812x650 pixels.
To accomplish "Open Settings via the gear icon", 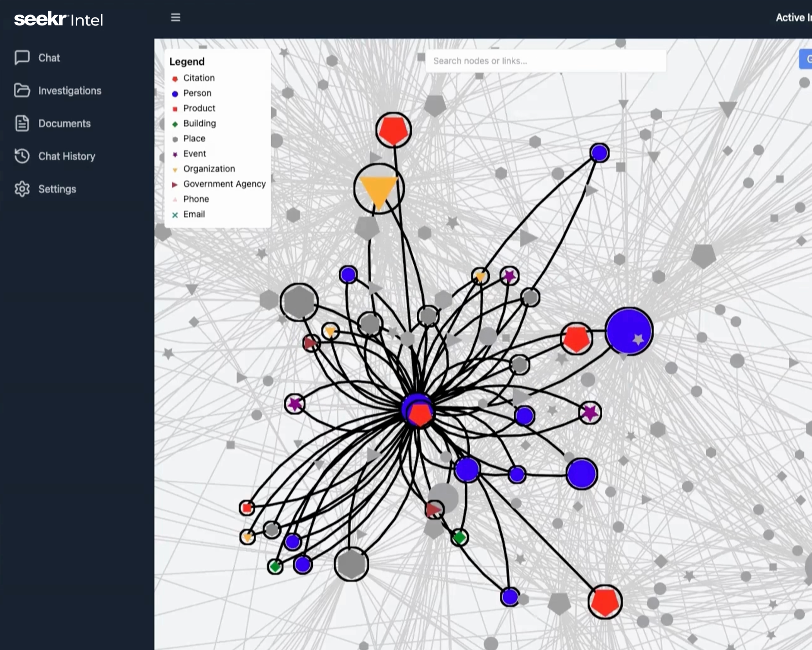I will 22,189.
